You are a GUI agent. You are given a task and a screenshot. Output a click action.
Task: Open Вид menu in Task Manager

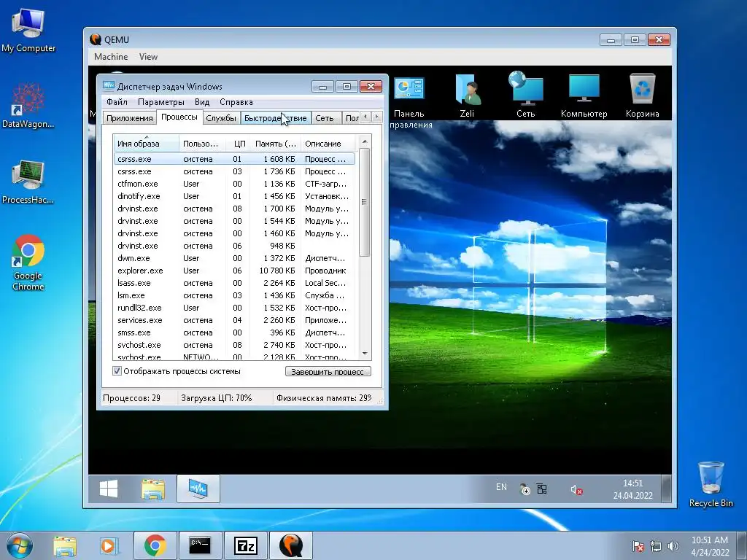coord(202,102)
